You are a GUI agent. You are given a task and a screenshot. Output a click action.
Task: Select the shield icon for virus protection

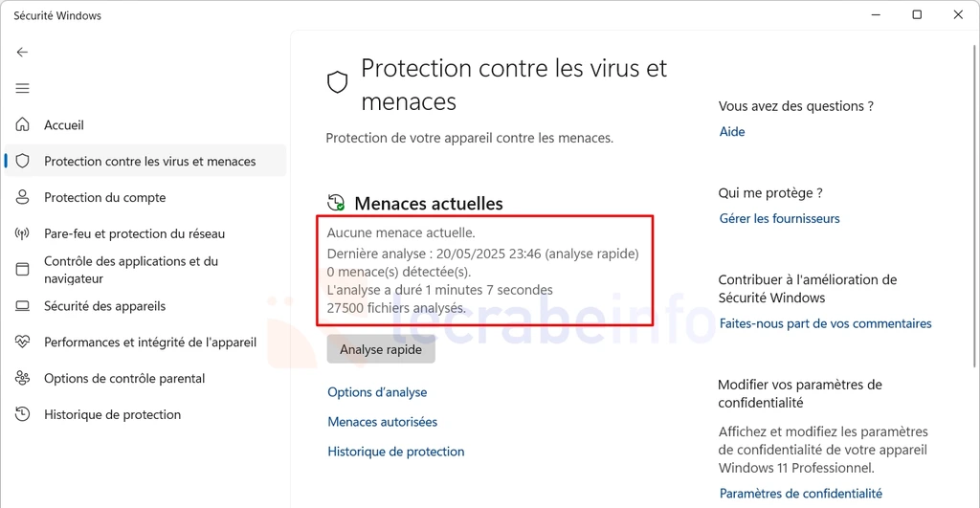[23, 162]
